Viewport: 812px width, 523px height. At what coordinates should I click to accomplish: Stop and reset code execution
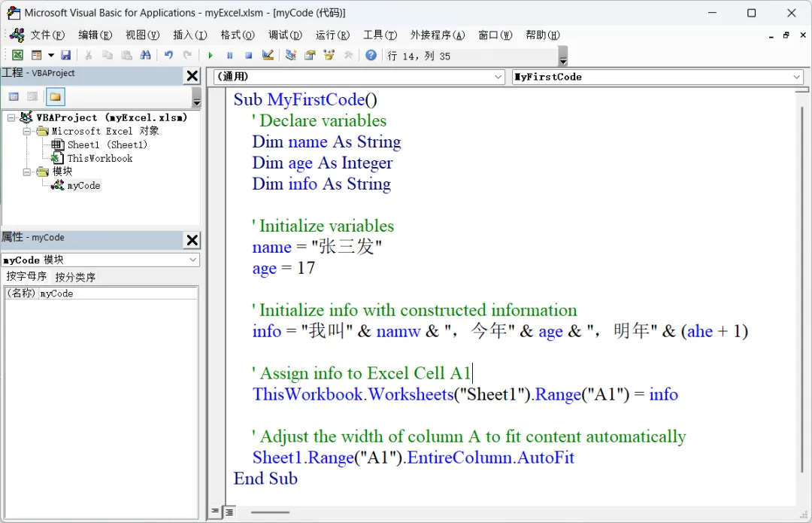[249, 56]
